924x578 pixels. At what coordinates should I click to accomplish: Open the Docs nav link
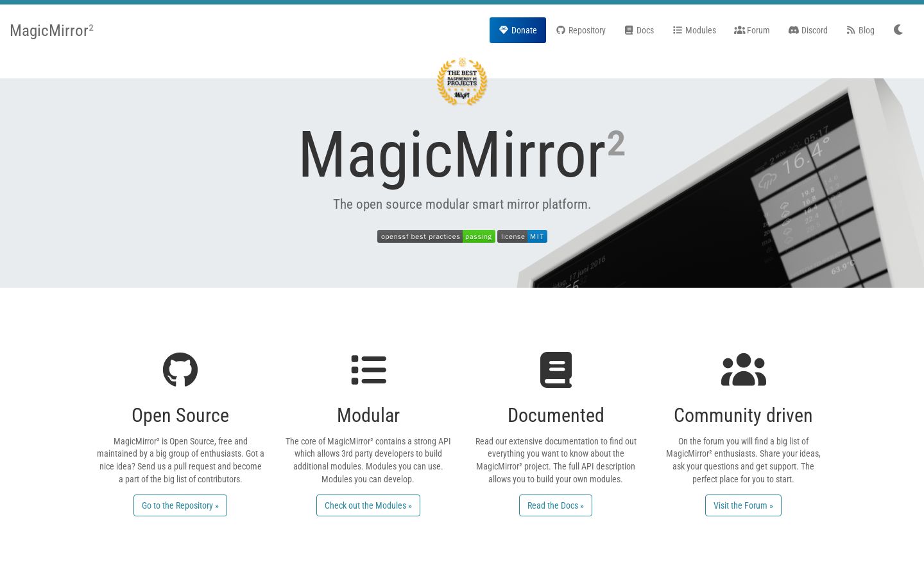639,30
